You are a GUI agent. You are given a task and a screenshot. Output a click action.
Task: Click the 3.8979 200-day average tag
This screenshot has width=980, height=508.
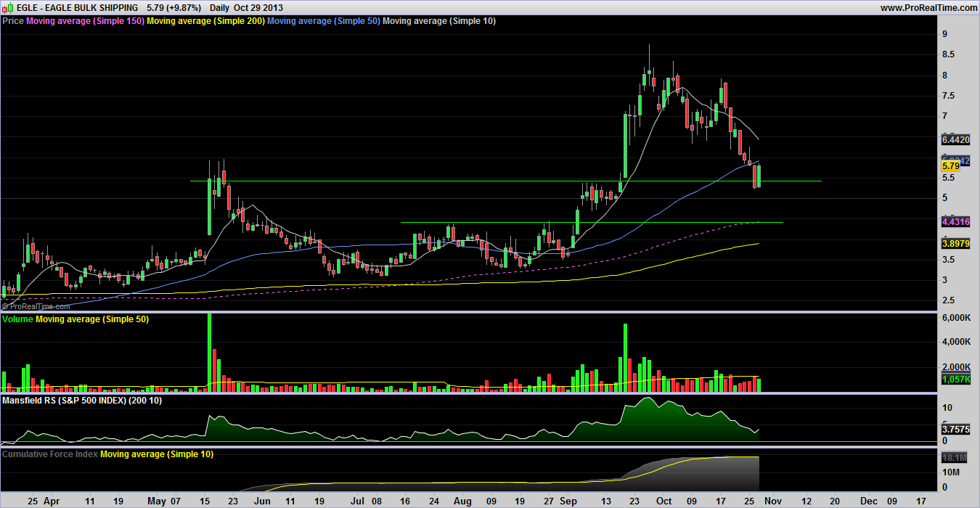click(955, 244)
